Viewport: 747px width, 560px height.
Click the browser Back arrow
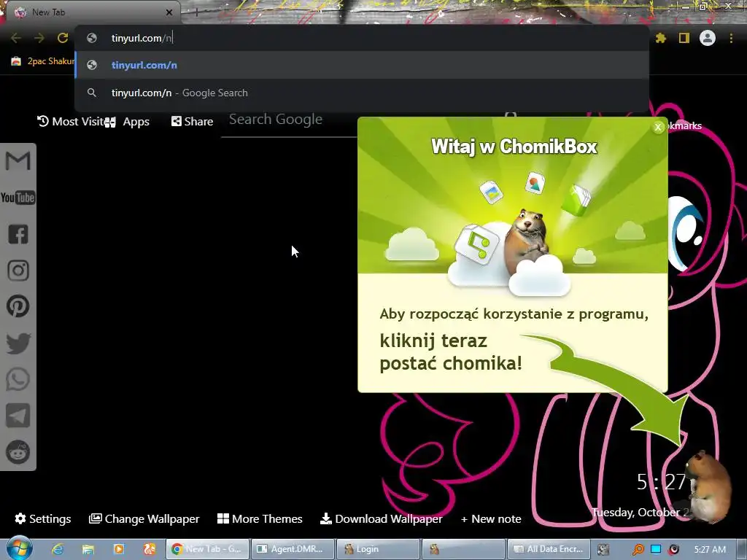tap(16, 38)
